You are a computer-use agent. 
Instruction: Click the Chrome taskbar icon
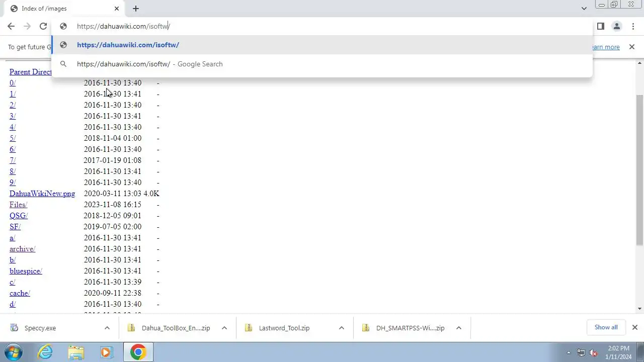(138, 352)
